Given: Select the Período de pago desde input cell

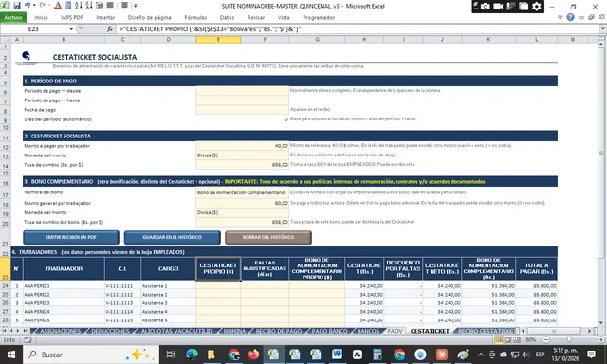Looking at the screenshot, I should click(x=243, y=91).
